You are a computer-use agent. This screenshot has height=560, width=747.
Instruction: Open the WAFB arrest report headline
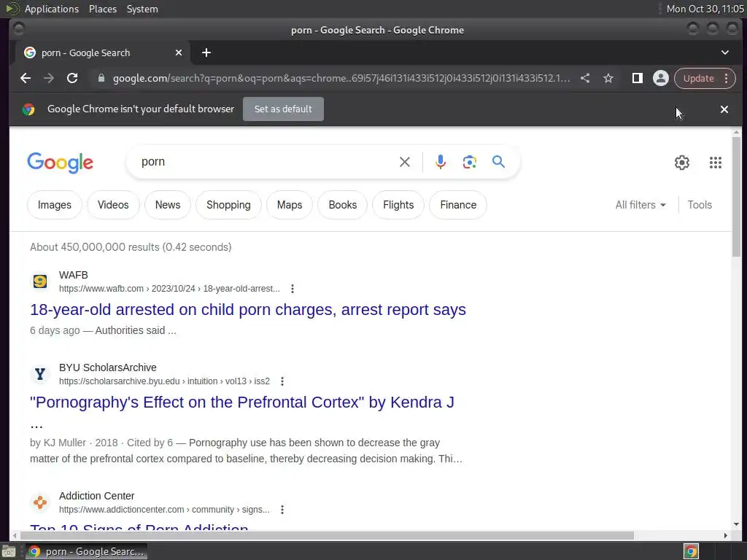pos(248,310)
